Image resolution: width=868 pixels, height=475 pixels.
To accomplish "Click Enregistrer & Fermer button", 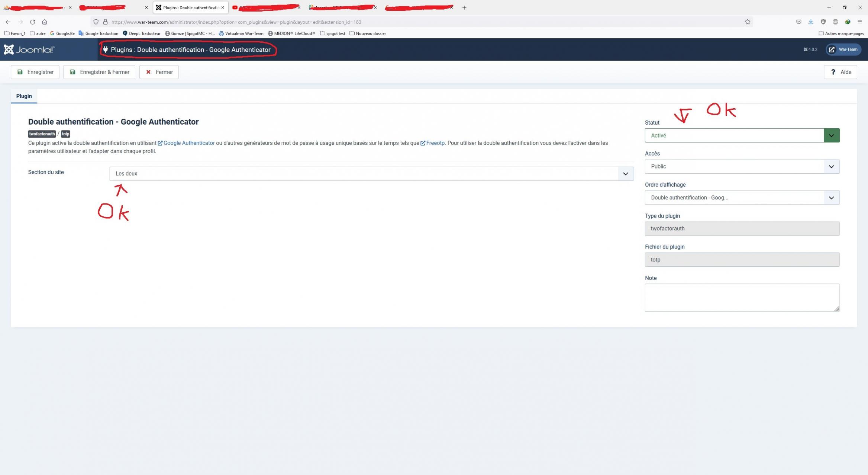I will 99,72.
